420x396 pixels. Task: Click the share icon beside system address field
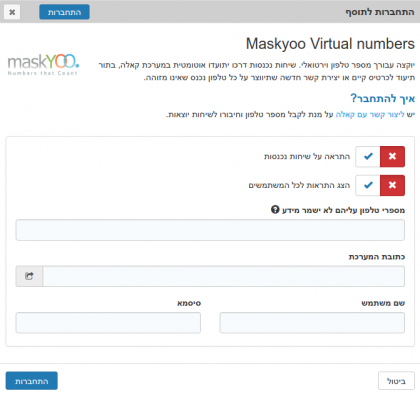pos(29,276)
